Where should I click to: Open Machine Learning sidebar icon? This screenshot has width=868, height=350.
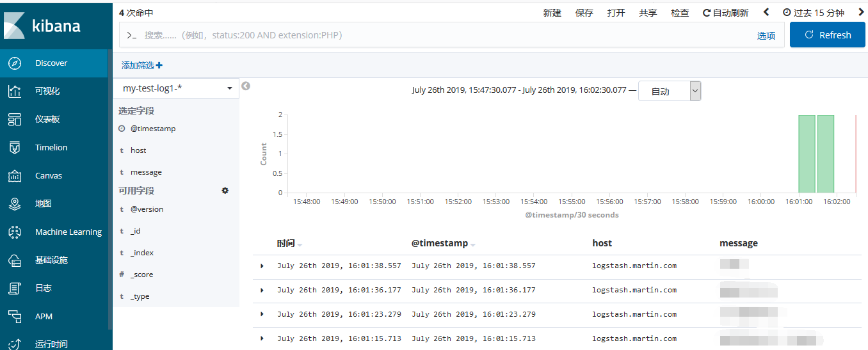point(15,232)
